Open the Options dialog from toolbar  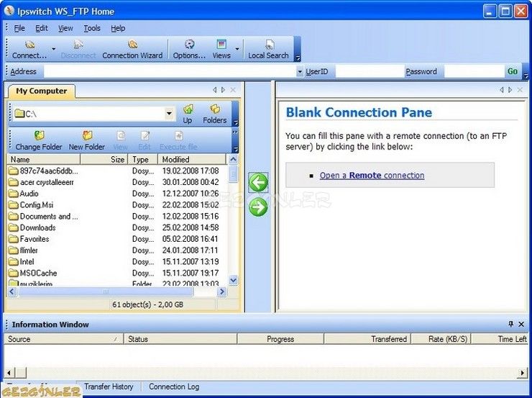click(x=189, y=50)
